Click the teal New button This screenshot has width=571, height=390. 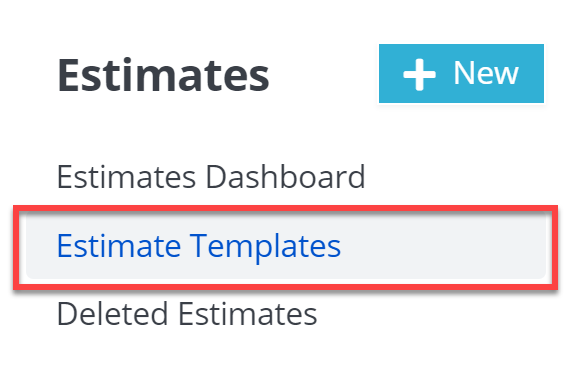coord(461,74)
